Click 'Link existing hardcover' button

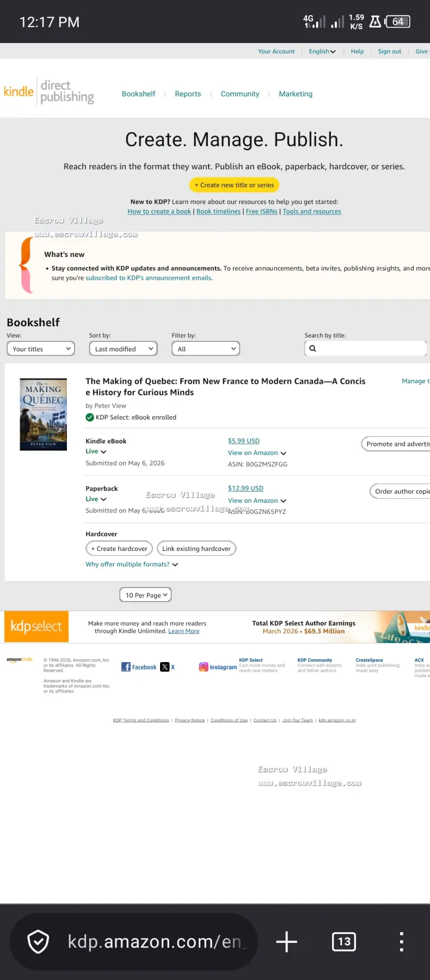pos(196,549)
